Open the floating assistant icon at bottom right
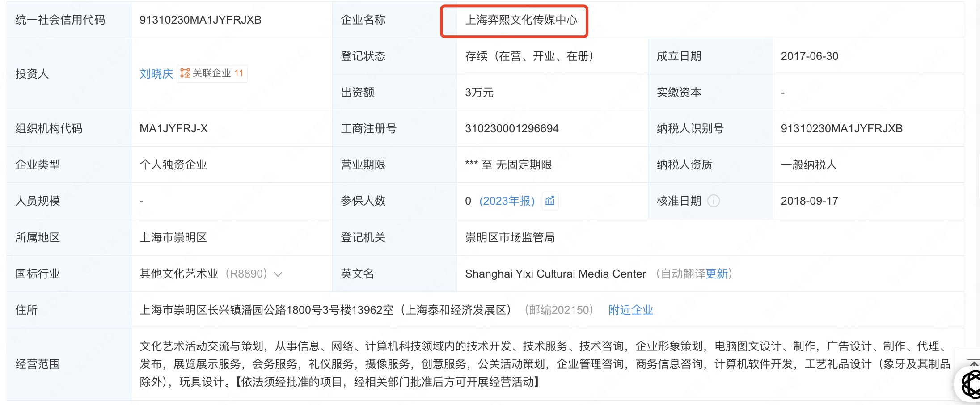 971,384
